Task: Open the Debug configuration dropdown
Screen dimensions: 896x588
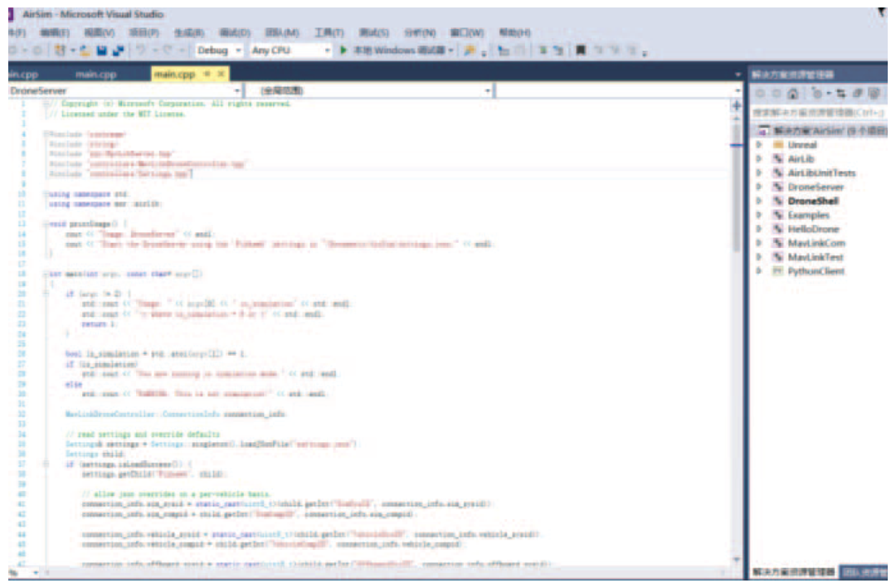Action: pos(238,51)
